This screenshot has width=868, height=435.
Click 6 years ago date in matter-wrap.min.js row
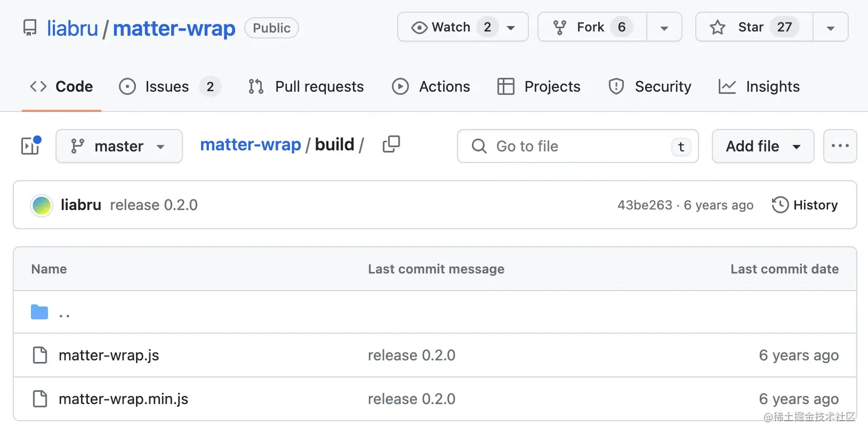[x=799, y=399]
